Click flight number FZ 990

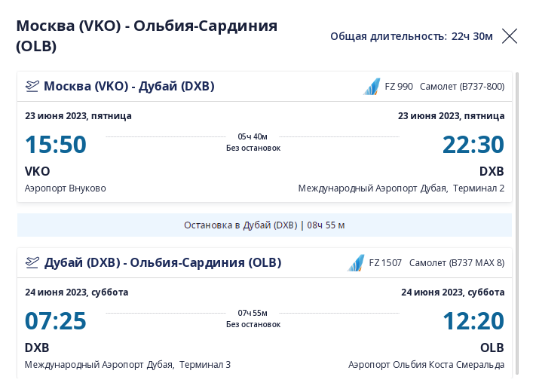coord(399,87)
